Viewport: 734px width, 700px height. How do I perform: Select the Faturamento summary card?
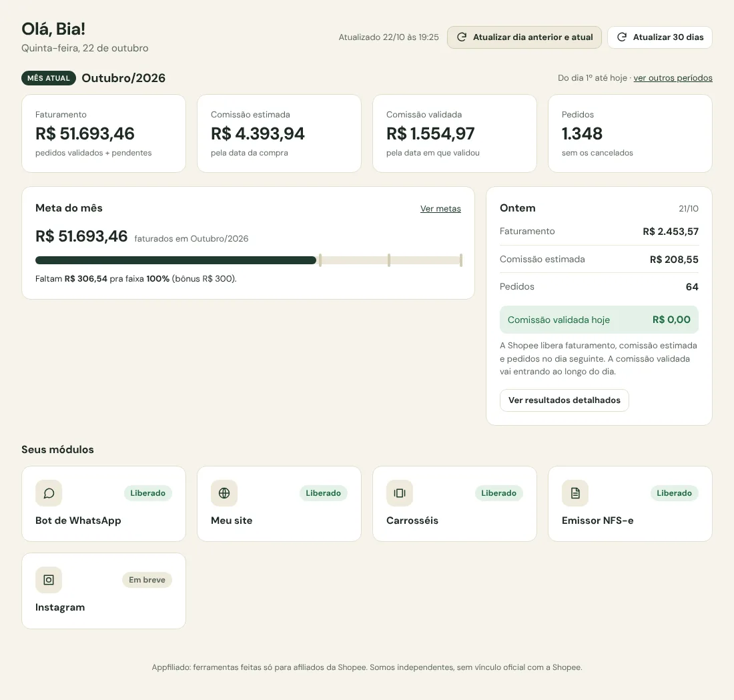pyautogui.click(x=103, y=133)
